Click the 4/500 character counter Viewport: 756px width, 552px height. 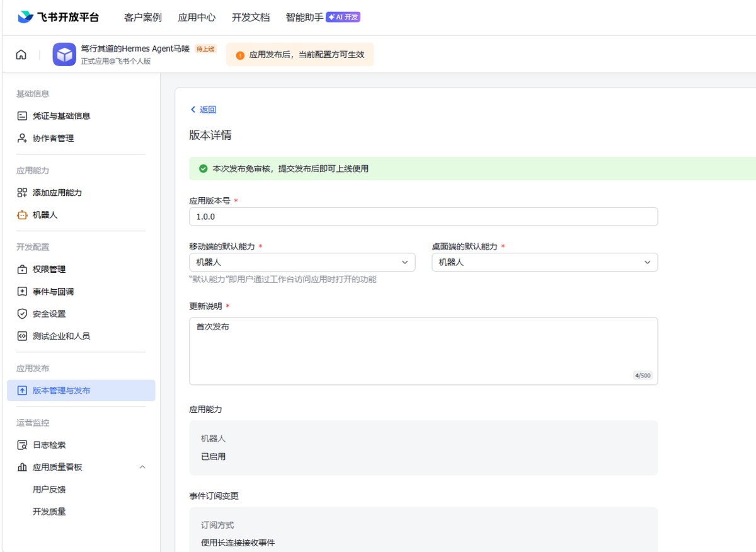click(x=643, y=376)
